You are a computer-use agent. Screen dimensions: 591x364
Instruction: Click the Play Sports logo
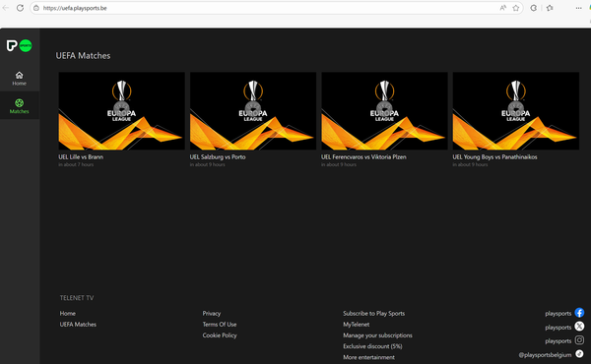pyautogui.click(x=20, y=45)
